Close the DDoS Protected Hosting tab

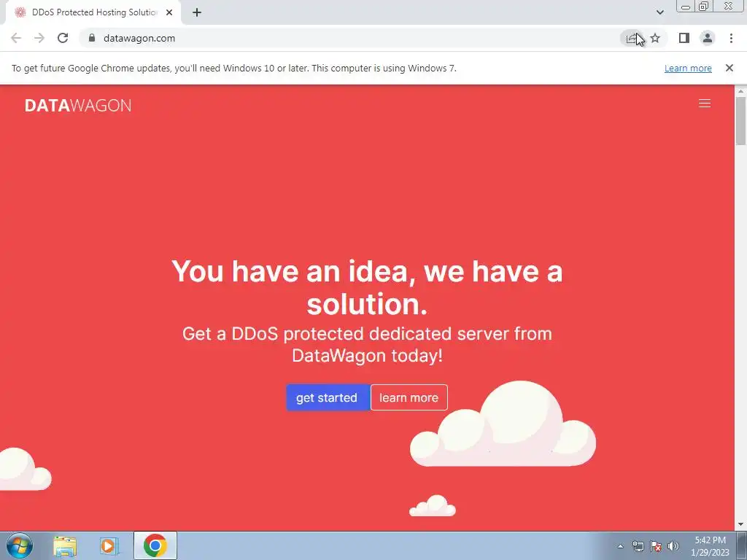click(x=169, y=12)
